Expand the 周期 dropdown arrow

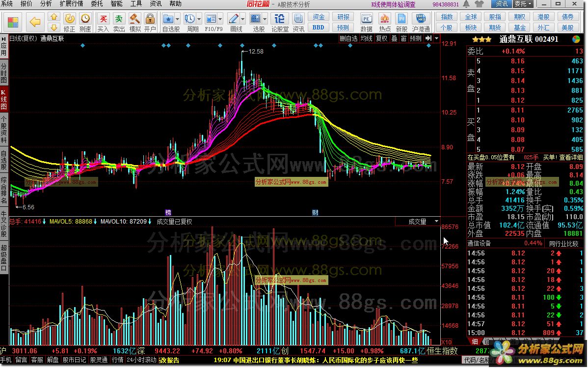(199, 19)
